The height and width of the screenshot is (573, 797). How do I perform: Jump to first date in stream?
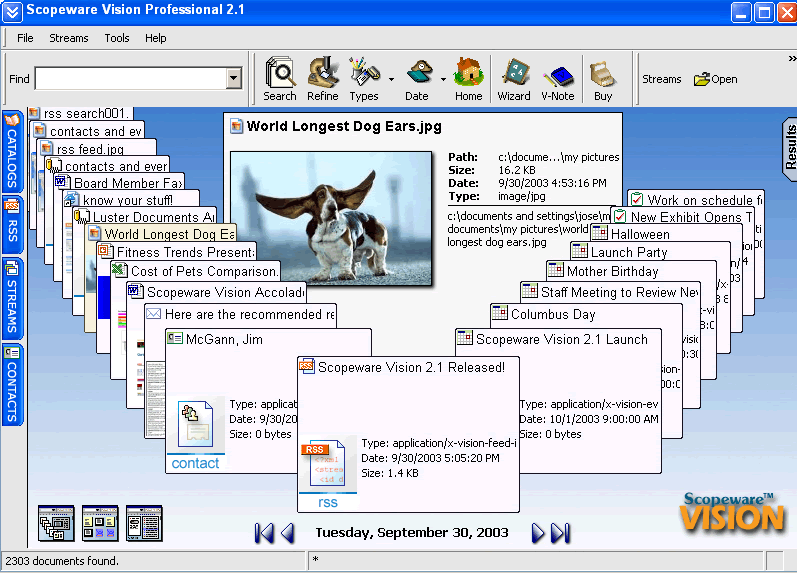pos(264,533)
